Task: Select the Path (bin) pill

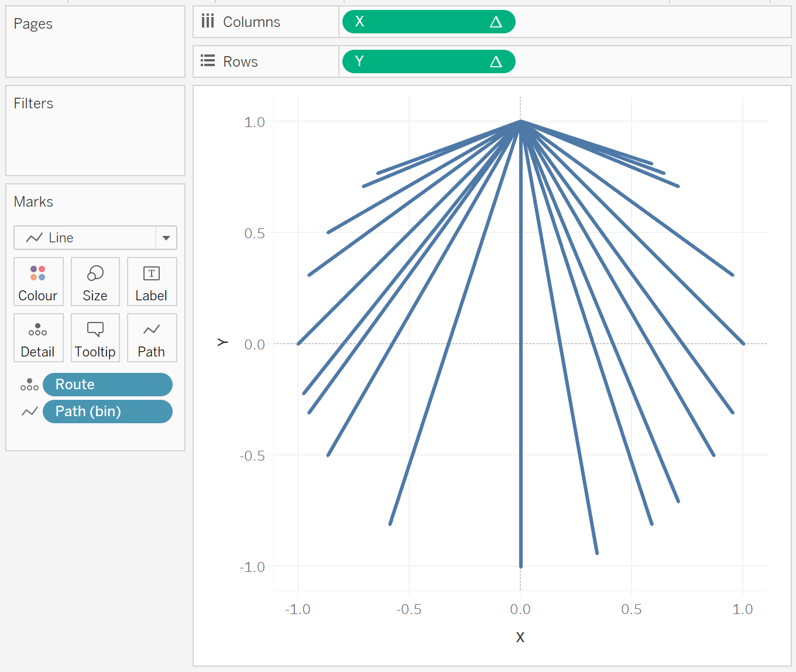Action: (108, 412)
